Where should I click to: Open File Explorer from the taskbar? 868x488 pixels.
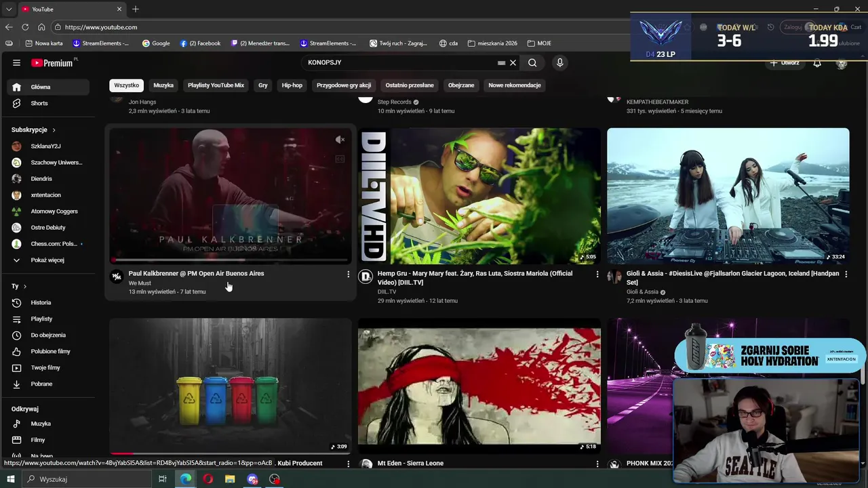[x=230, y=479]
